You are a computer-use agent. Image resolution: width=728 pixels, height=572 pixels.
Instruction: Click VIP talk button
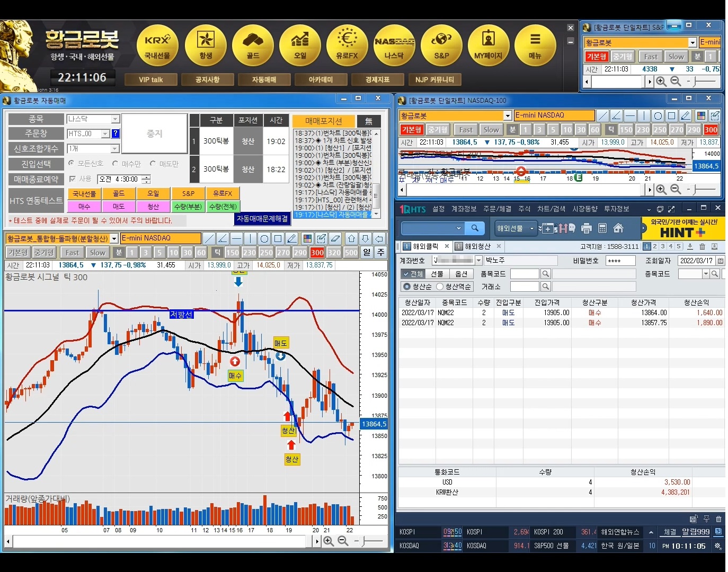pyautogui.click(x=151, y=79)
